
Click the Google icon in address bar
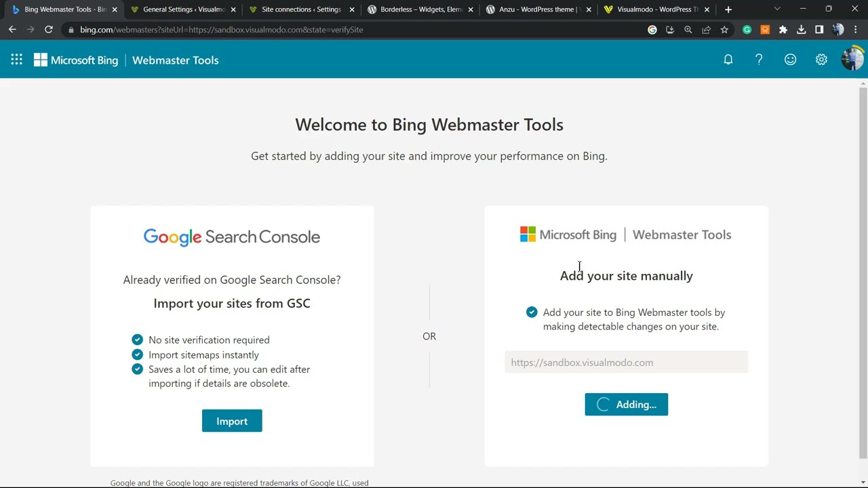[x=652, y=30]
